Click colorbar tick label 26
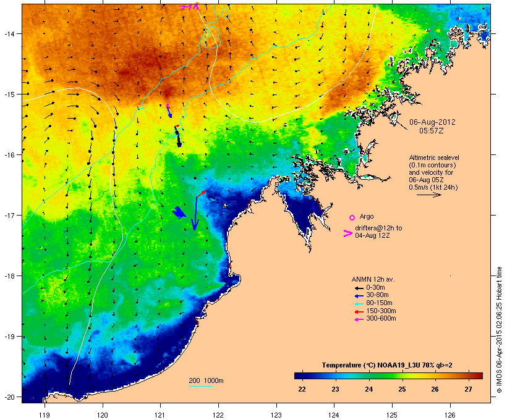 pyautogui.click(x=435, y=389)
